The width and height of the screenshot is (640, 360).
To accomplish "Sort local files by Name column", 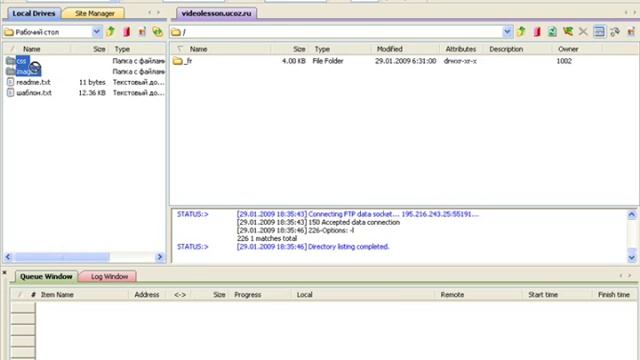I will pos(31,49).
